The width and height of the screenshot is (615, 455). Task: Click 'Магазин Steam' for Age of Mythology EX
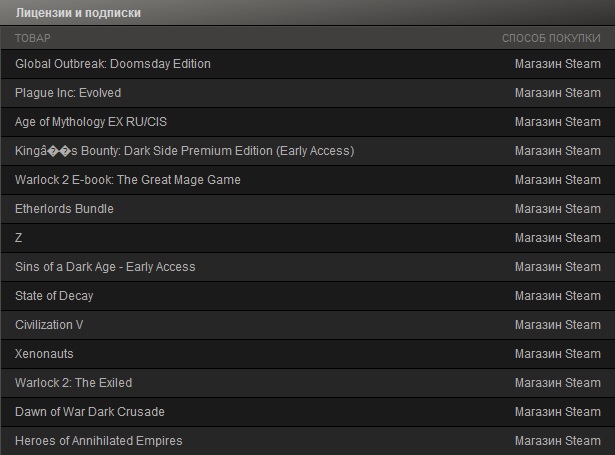pos(558,122)
